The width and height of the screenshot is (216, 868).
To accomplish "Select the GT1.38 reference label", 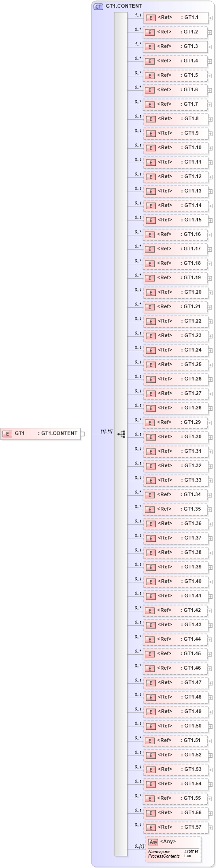I will click(191, 552).
